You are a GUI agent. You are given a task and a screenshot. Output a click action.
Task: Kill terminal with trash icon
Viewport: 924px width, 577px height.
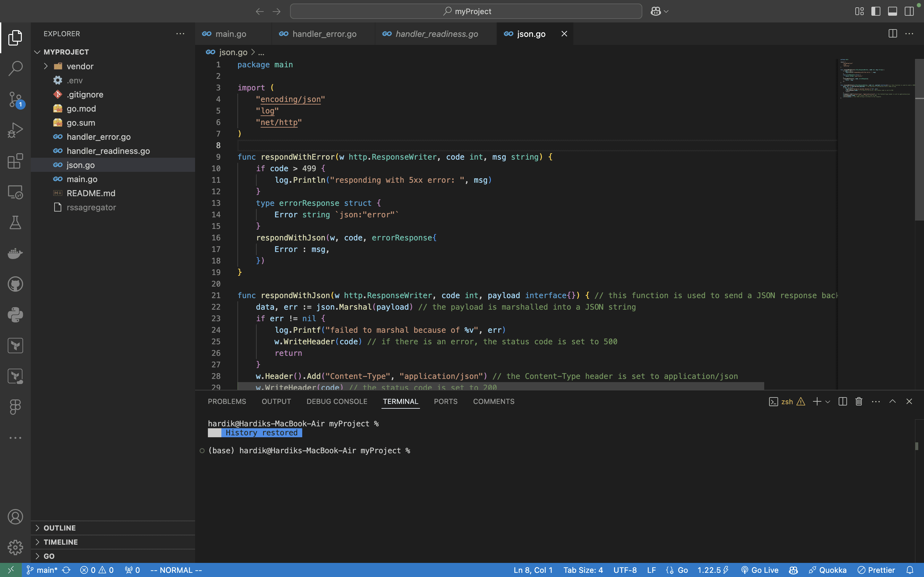[x=859, y=401]
